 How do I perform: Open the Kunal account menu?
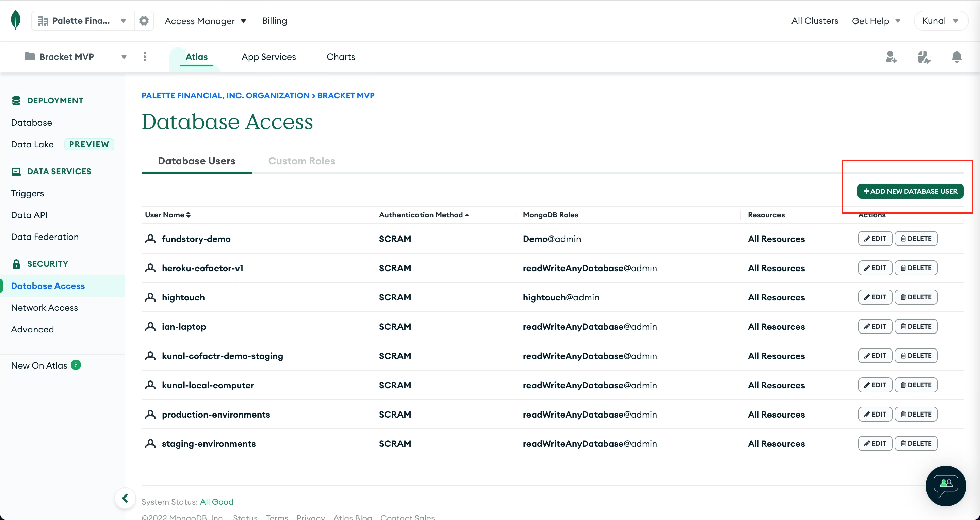[x=940, y=21]
